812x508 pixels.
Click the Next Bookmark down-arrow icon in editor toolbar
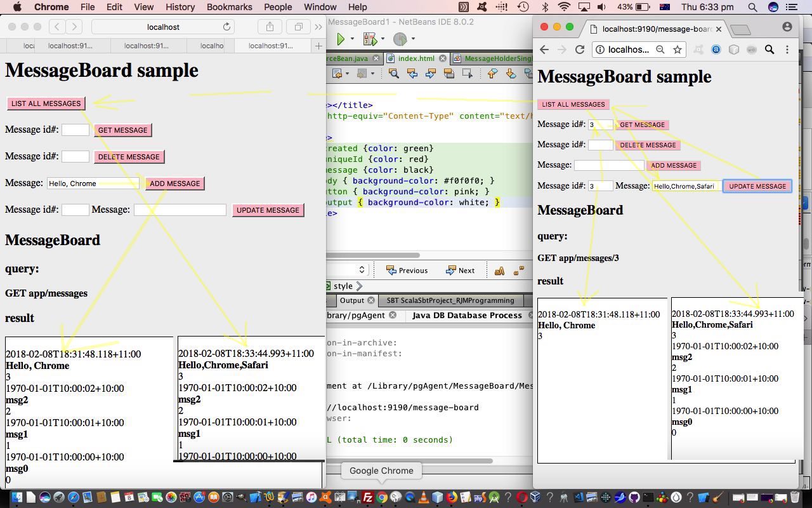(x=511, y=74)
